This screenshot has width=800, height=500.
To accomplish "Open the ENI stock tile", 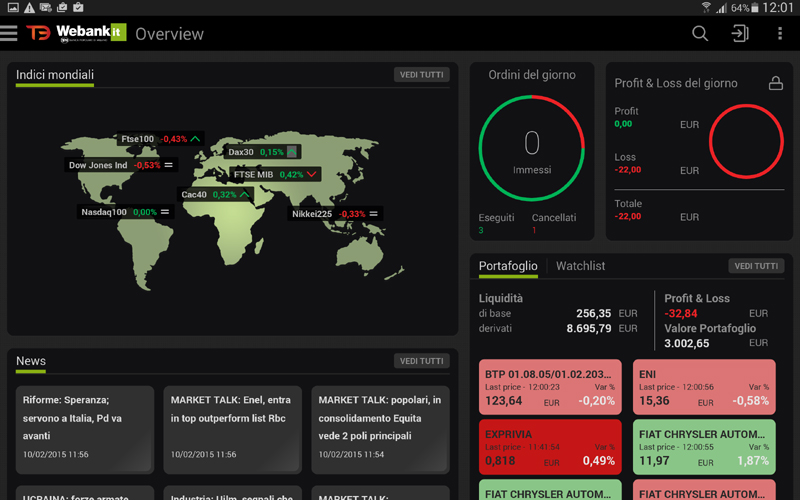I will pos(705,388).
